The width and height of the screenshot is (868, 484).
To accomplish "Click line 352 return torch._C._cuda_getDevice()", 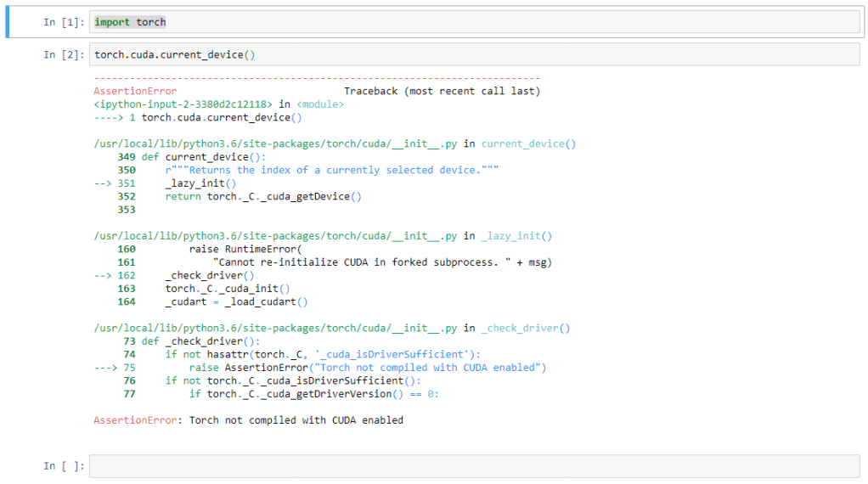I will 263,196.
